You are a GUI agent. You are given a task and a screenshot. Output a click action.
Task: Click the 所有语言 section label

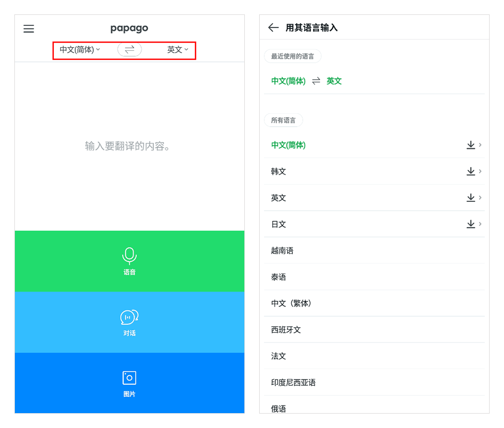coord(283,120)
